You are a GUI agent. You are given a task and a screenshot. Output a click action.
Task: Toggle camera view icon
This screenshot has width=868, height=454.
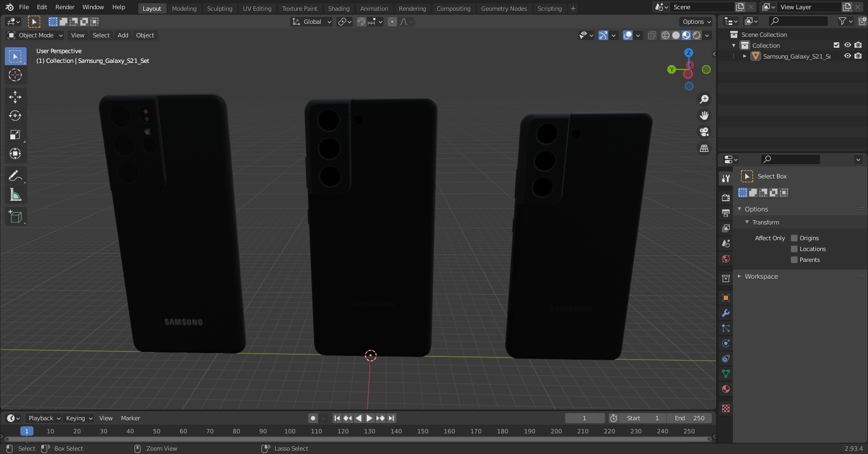pos(704,132)
